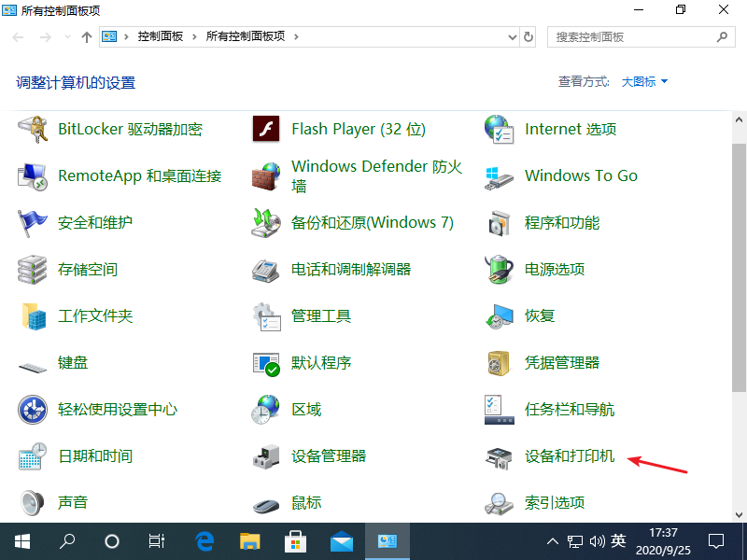Click in the 搜索控制面板 search box

point(633,37)
